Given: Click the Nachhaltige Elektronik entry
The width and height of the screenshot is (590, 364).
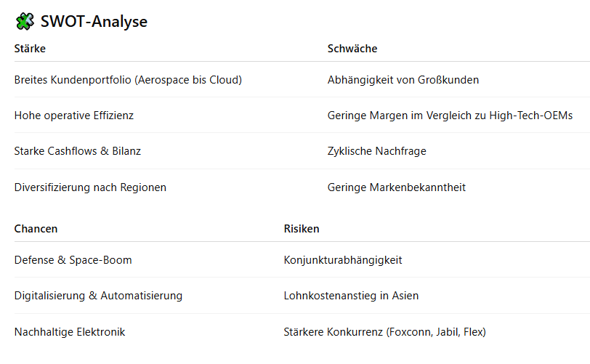Looking at the screenshot, I should coord(70,332).
